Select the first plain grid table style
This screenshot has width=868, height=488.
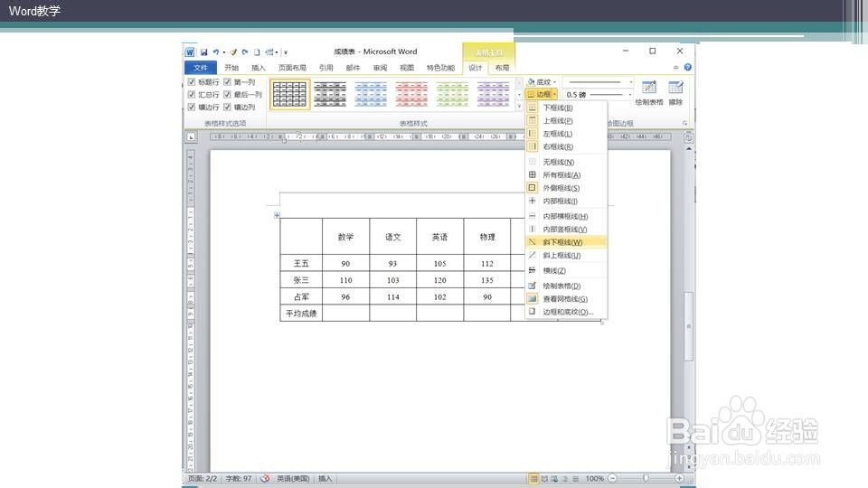click(289, 94)
